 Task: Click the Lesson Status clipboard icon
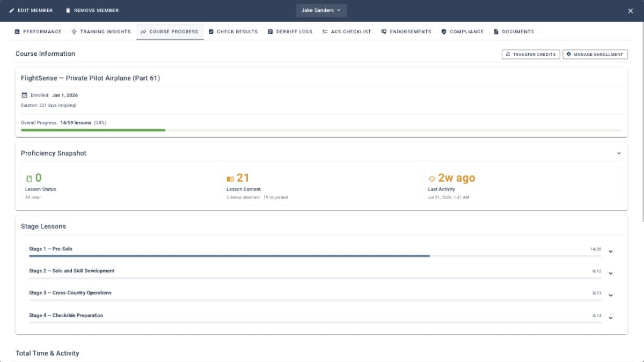[x=29, y=179]
